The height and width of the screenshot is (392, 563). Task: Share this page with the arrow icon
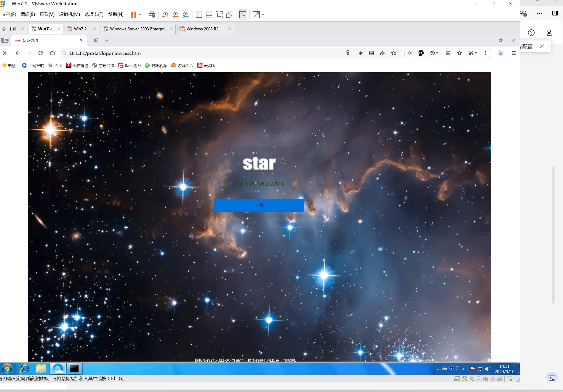click(x=382, y=53)
